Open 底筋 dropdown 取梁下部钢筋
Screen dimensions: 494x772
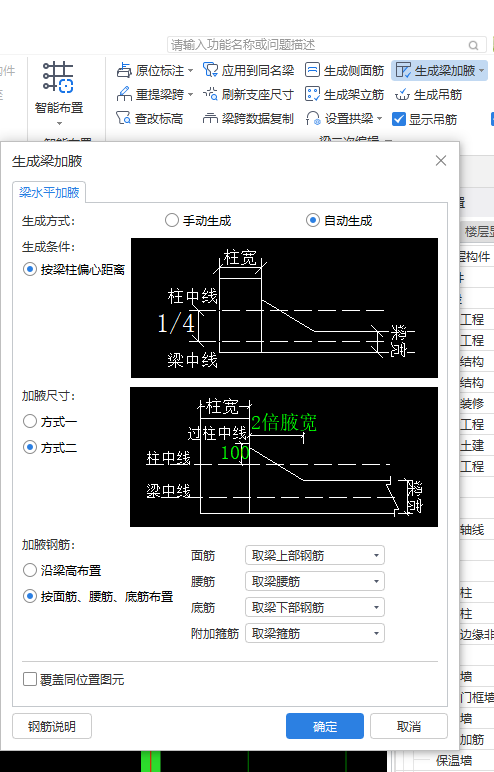[x=315, y=608]
